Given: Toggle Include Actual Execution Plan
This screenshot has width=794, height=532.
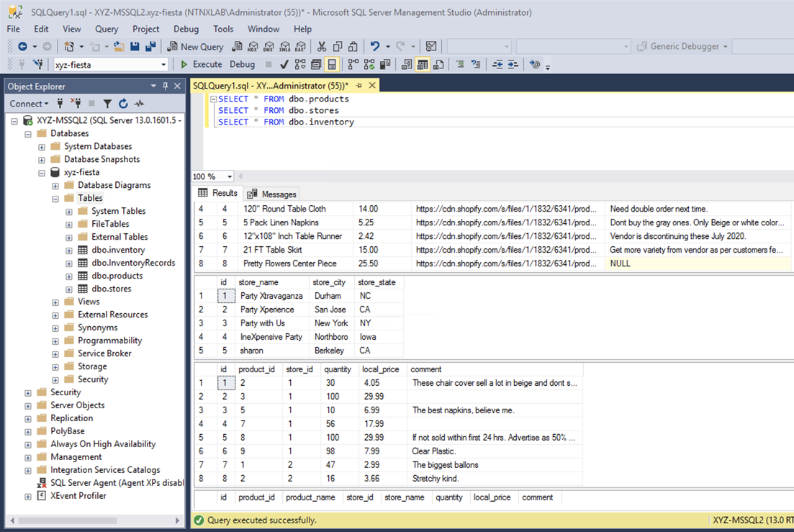Looking at the screenshot, I should (353, 64).
